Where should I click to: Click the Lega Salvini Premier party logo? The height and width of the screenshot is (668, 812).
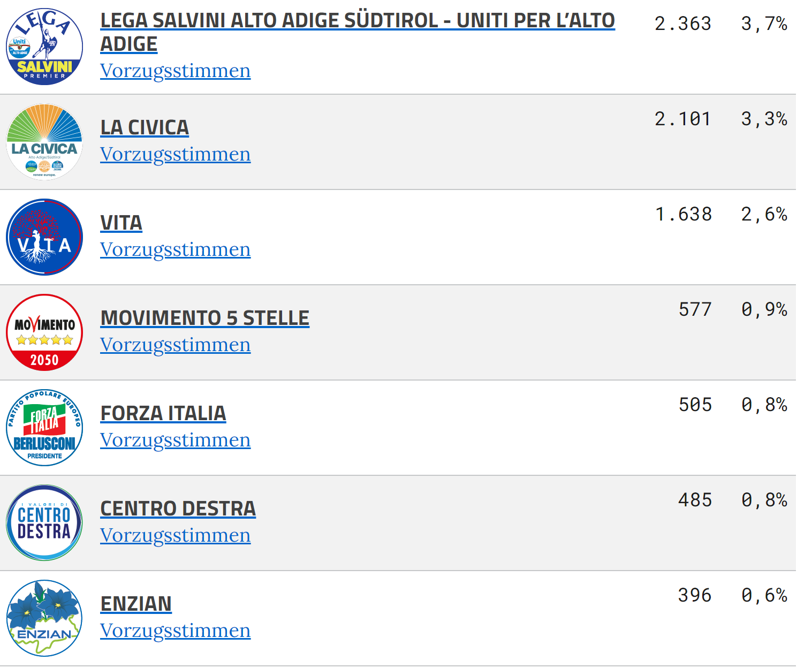click(x=44, y=47)
